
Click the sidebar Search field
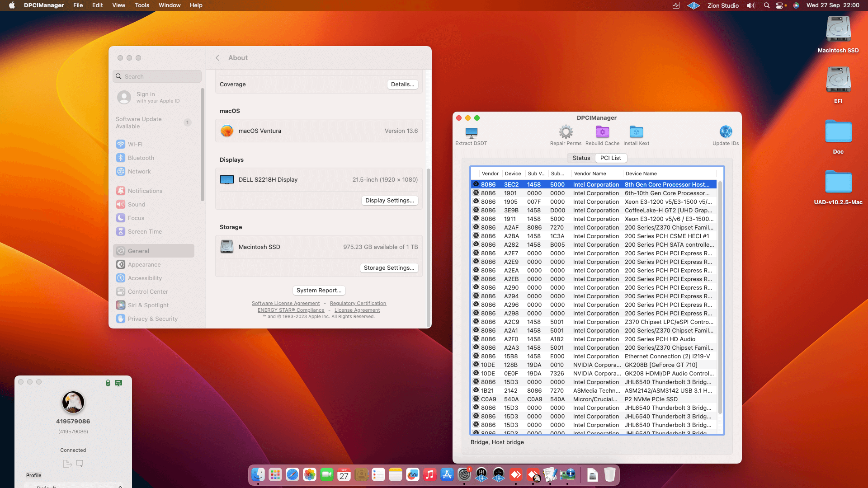[x=157, y=76]
